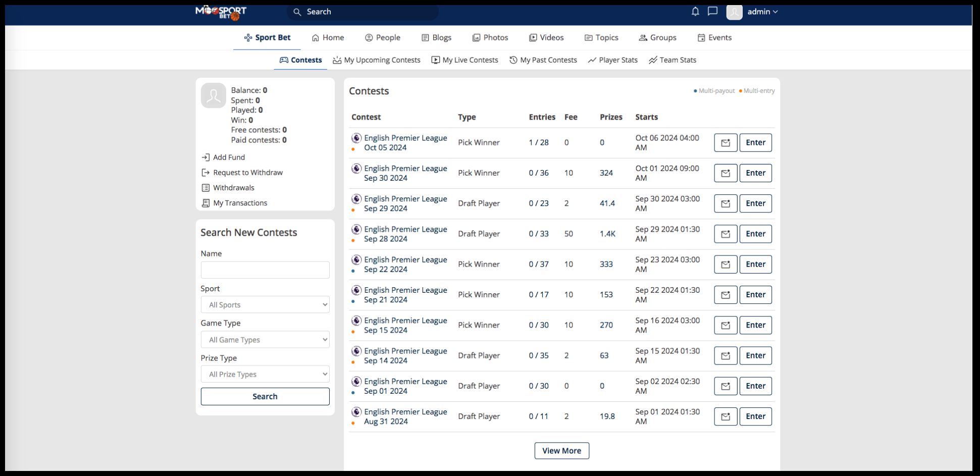Click Enter for the Aug 31 2024 contest
Image resolution: width=980 pixels, height=476 pixels.
pyautogui.click(x=756, y=416)
